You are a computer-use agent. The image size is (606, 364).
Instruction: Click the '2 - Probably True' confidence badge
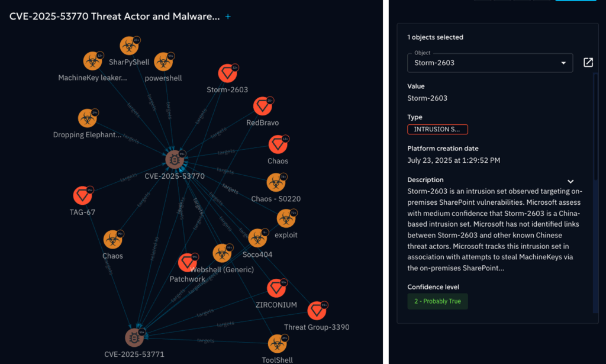(x=437, y=301)
